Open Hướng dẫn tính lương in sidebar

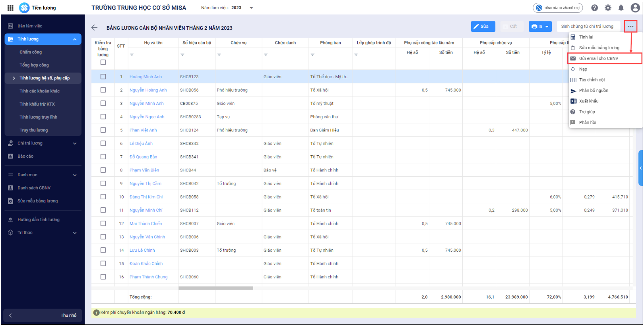click(x=43, y=220)
